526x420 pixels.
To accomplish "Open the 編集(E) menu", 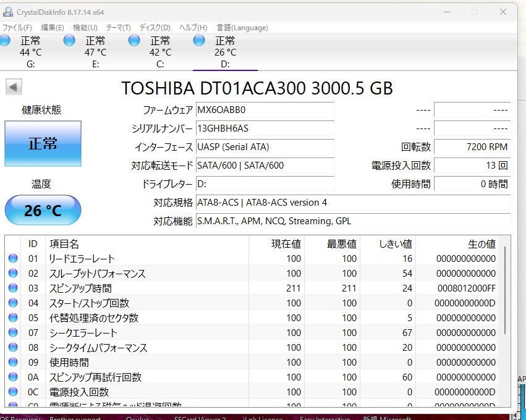I will (53, 28).
